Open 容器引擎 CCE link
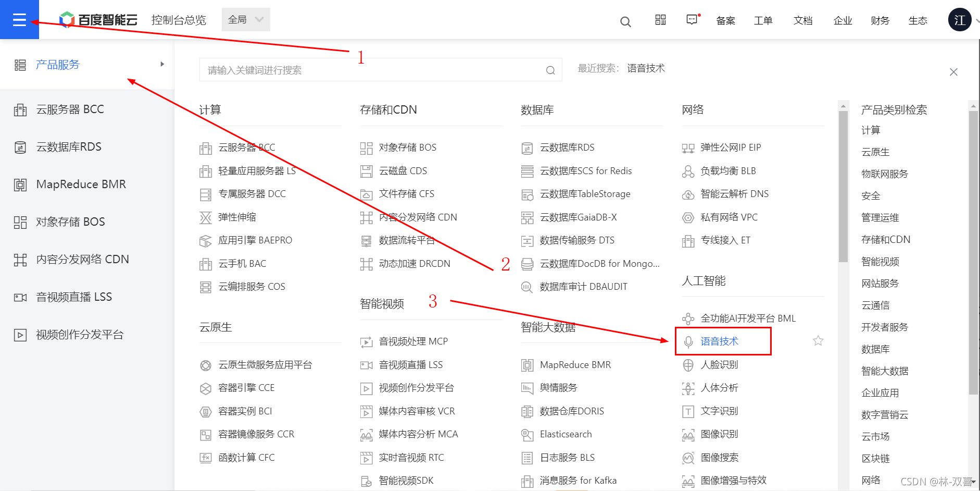This screenshot has width=980, height=491. (x=246, y=388)
